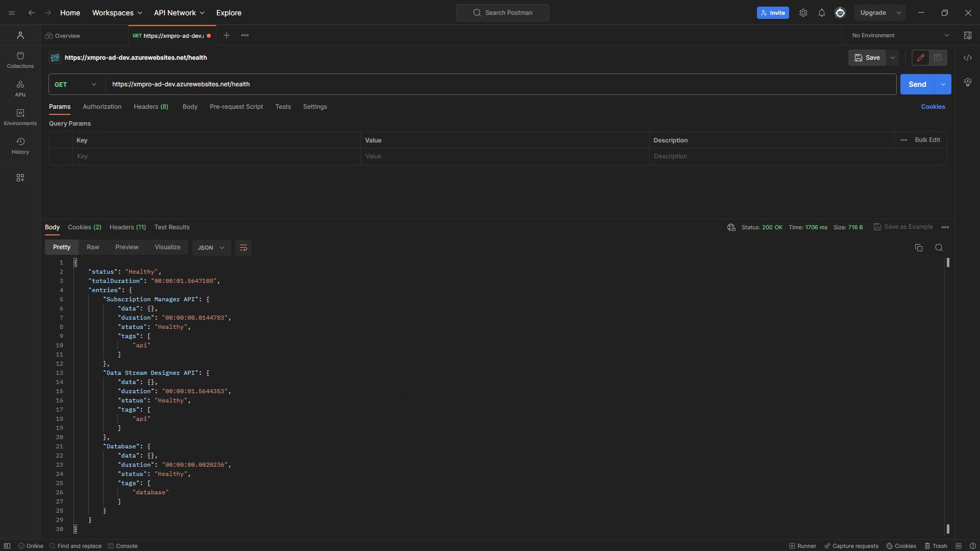Open Environments in the sidebar
This screenshot has height=551, width=980.
pyautogui.click(x=20, y=117)
